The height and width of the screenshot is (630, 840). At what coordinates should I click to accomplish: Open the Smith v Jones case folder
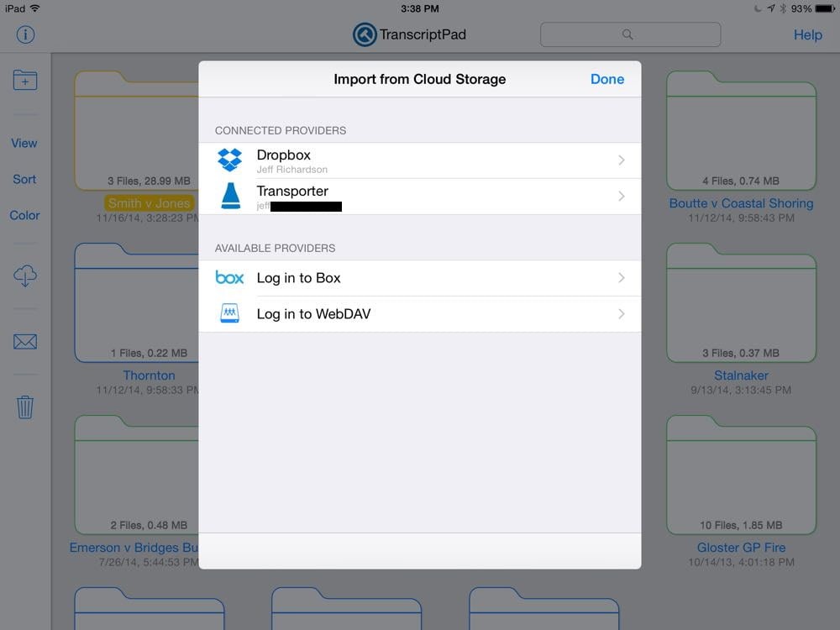click(137, 130)
